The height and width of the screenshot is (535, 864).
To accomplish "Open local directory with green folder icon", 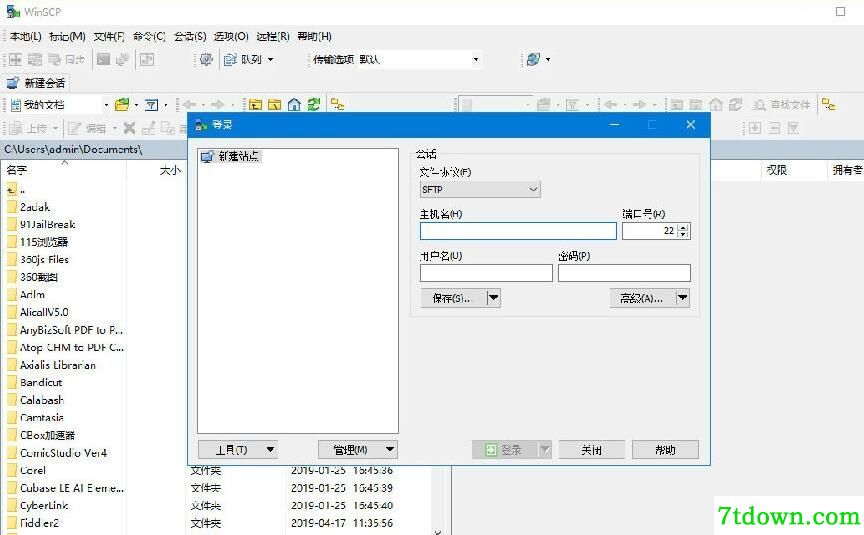I will point(122,104).
